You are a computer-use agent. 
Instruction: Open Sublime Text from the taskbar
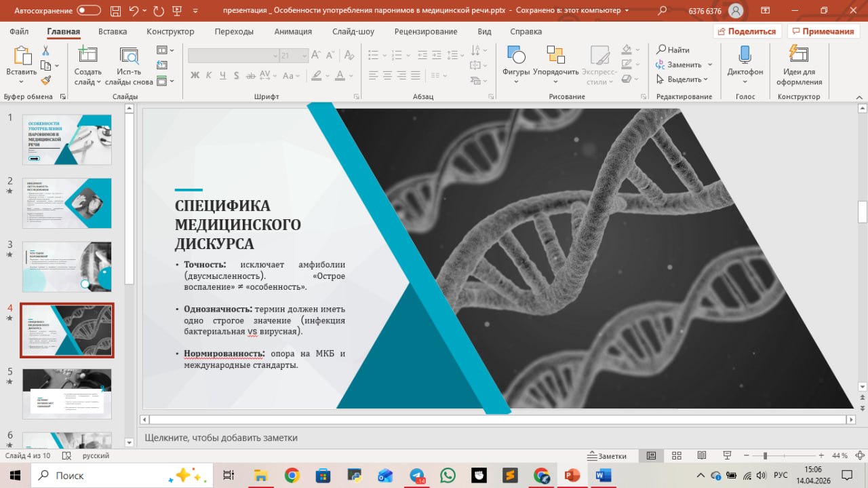click(x=510, y=476)
